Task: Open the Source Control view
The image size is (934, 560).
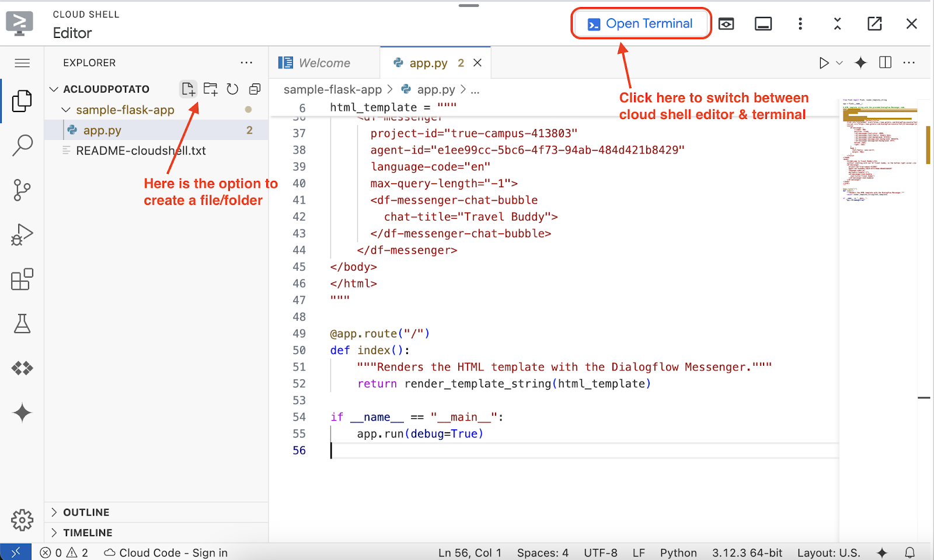Action: 22,190
